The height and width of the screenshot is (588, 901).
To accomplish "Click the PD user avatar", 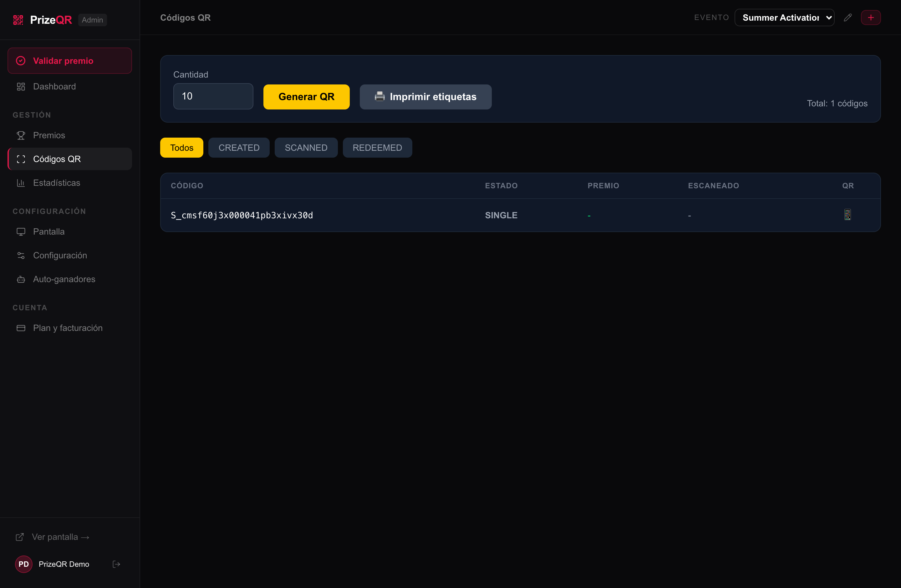I will coord(23,564).
